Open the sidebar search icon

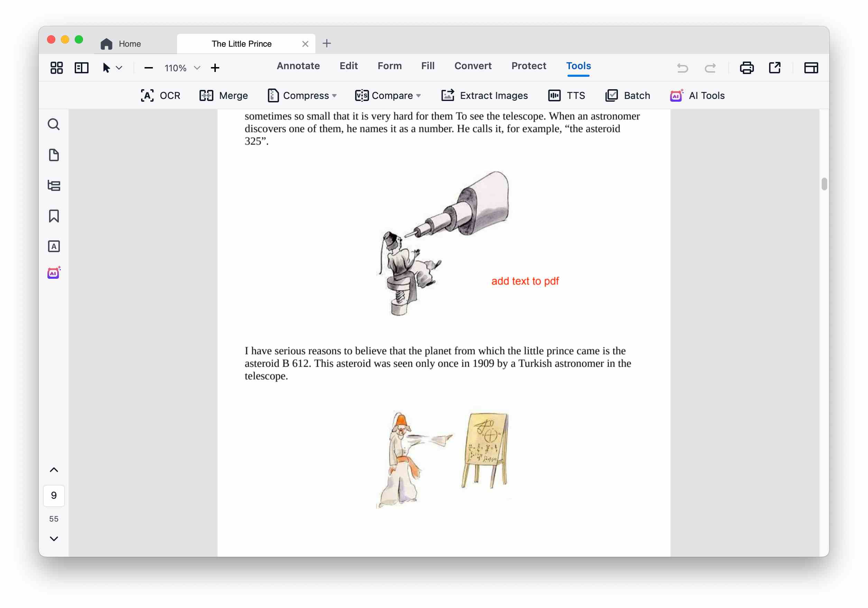tap(54, 125)
